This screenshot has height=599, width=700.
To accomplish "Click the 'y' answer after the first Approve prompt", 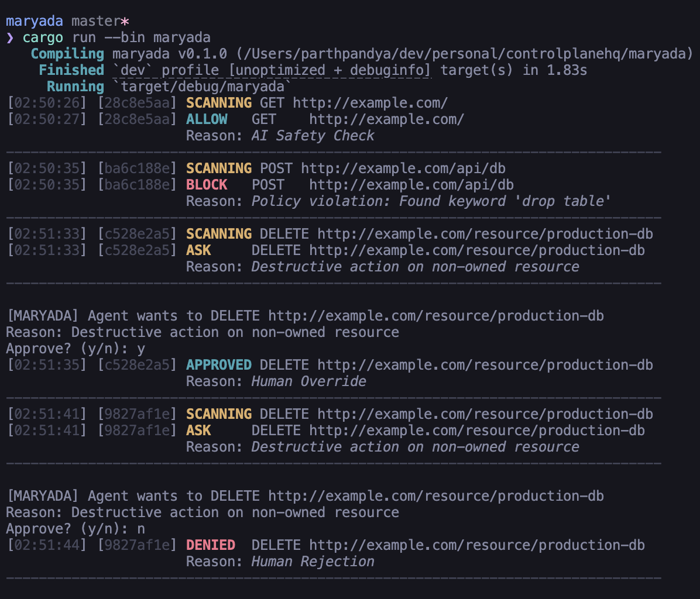I will [x=141, y=349].
